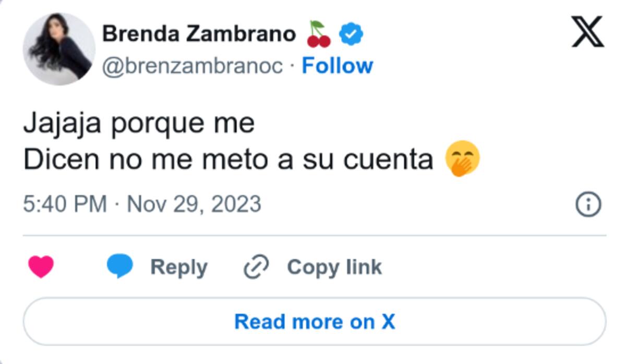Screen dimensions: 626x364
Task: Click the chain link icon
Action: (x=256, y=267)
